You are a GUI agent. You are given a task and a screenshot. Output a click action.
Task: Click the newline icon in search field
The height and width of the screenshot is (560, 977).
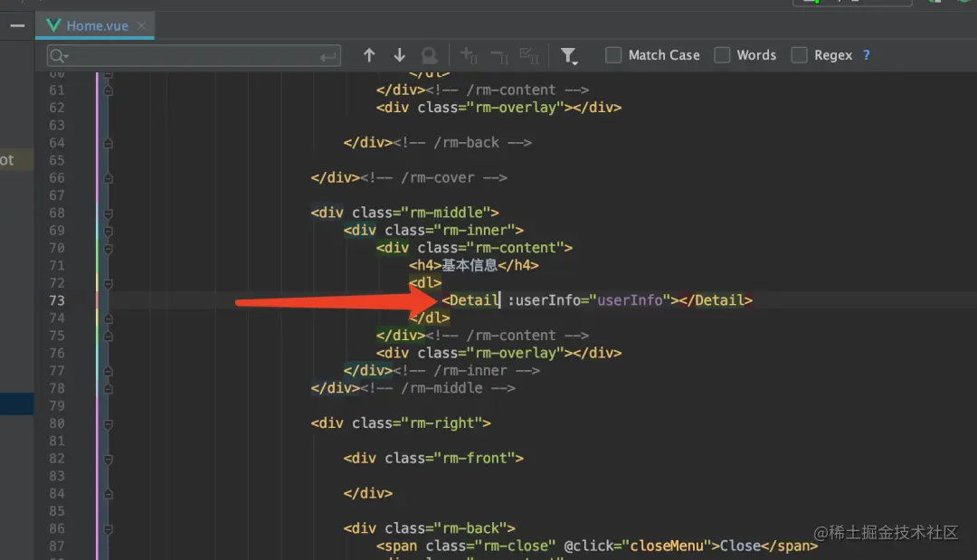(327, 57)
